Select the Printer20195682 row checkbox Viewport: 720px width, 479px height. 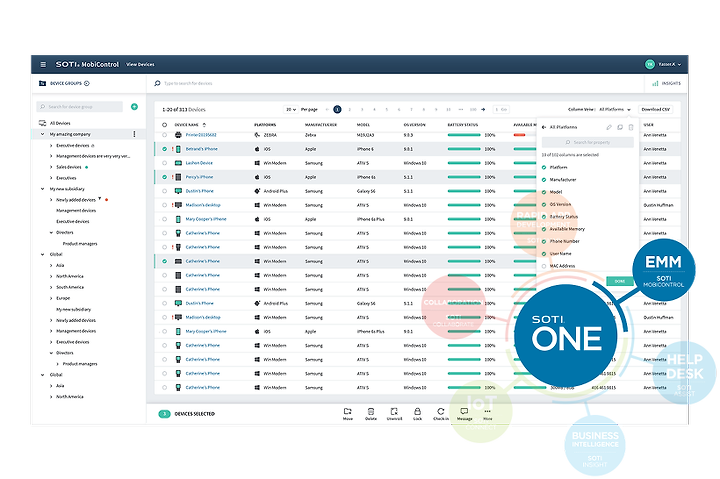(164, 135)
